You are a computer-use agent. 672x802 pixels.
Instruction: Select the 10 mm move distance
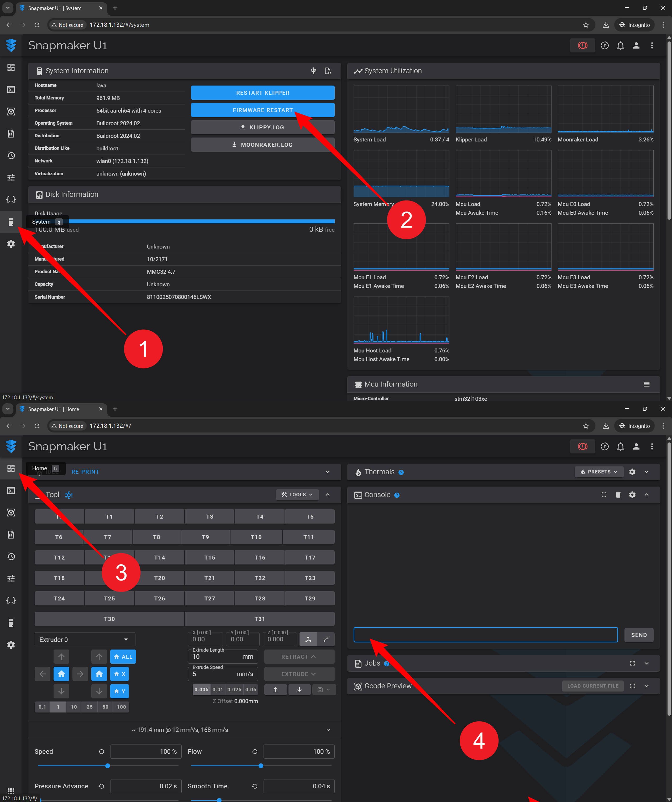74,707
